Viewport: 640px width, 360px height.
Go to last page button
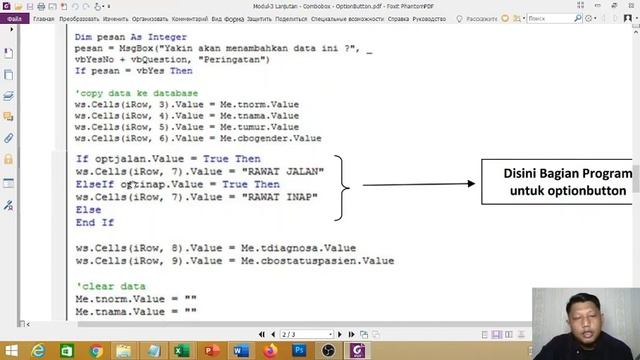[x=351, y=334]
